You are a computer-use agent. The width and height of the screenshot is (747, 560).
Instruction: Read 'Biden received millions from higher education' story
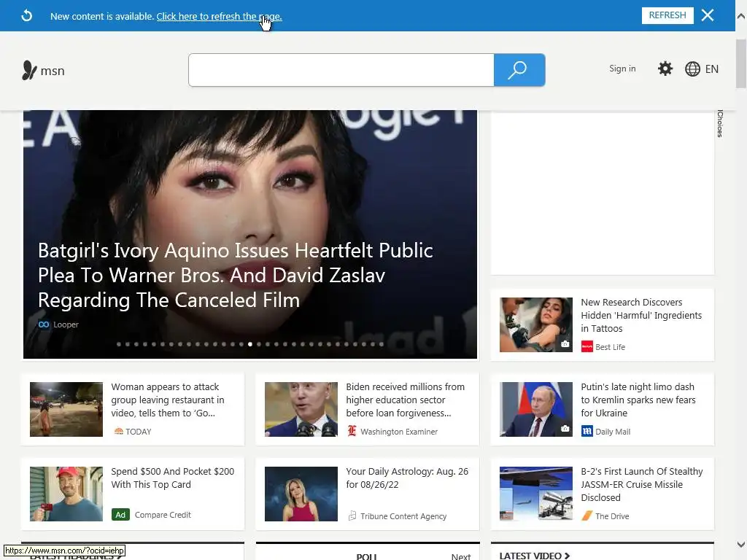tap(405, 400)
